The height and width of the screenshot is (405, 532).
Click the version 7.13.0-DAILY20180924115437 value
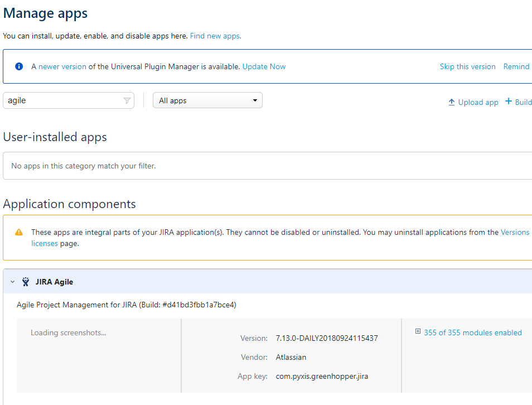[x=327, y=338]
